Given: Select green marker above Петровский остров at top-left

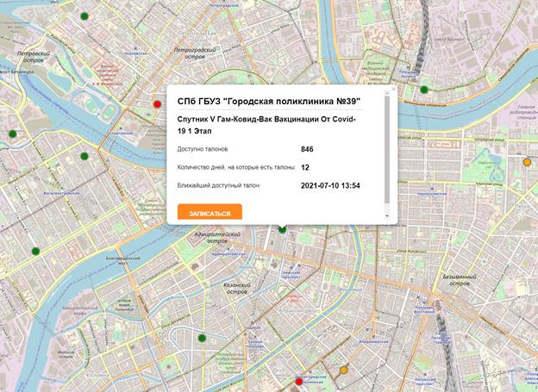Looking at the screenshot, I should click(84, 16).
